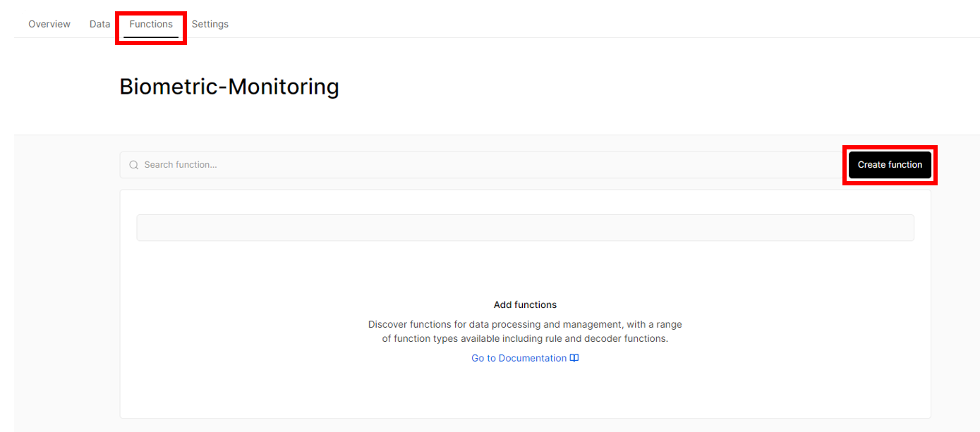980x432 pixels.
Task: Click the empty gray placeholder bar
Action: coord(525,228)
